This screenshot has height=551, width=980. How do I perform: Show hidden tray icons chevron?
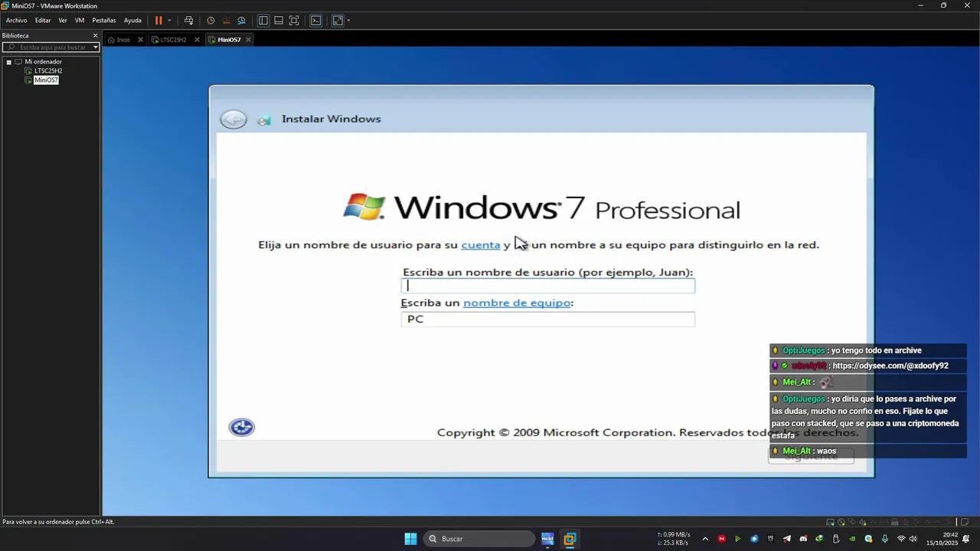point(705,539)
